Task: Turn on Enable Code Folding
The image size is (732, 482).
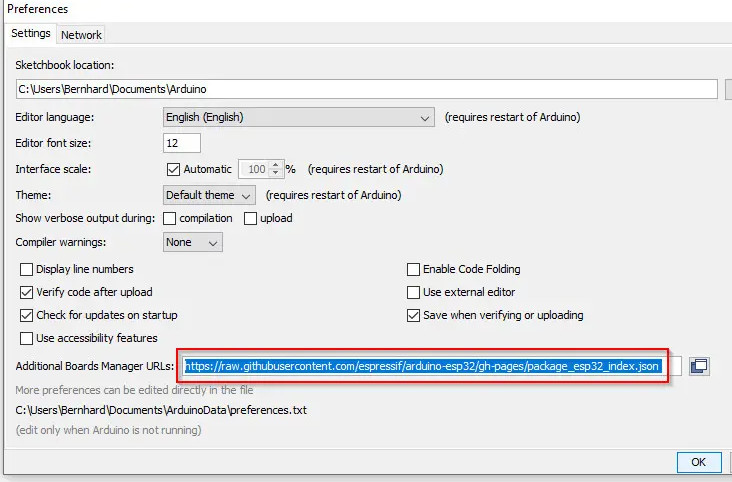Action: tap(414, 269)
